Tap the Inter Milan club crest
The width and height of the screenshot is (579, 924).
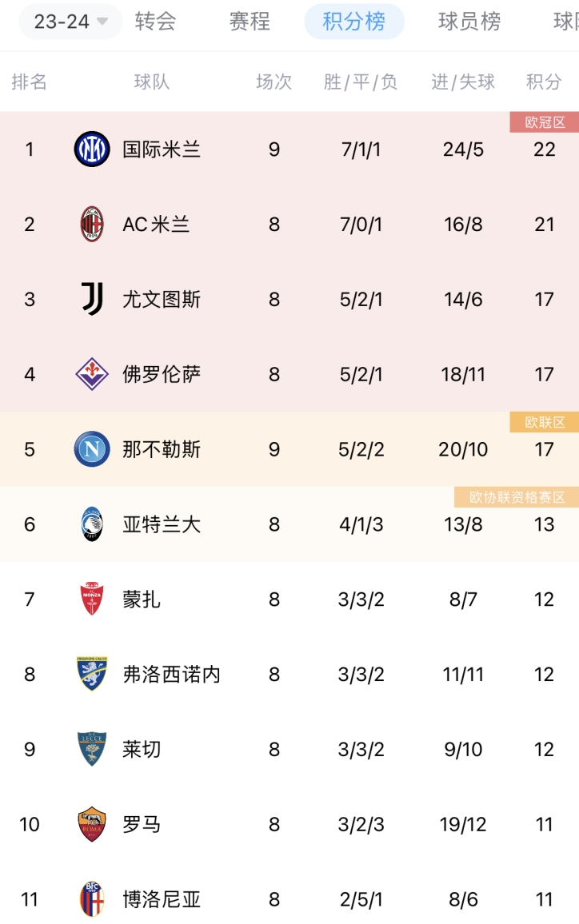(92, 149)
